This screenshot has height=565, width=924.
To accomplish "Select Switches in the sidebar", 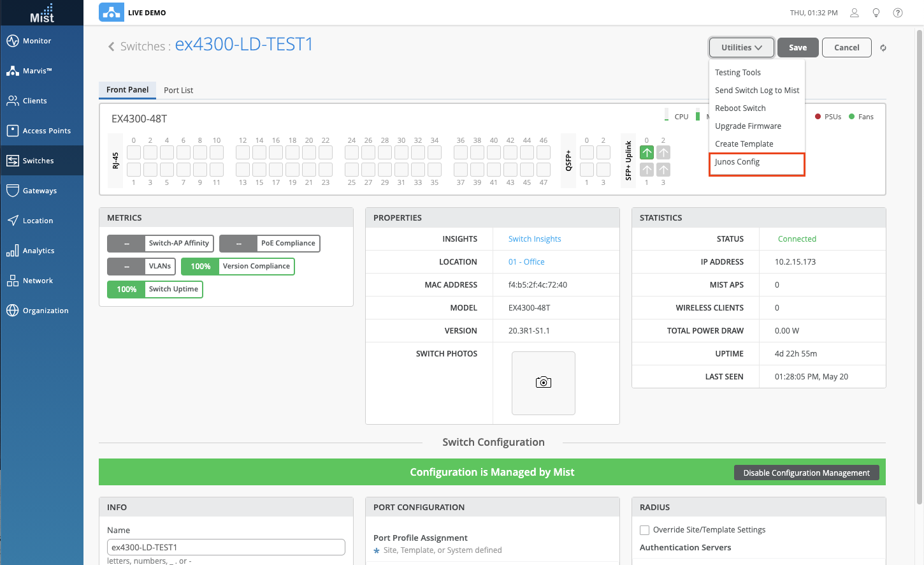I will tap(41, 161).
